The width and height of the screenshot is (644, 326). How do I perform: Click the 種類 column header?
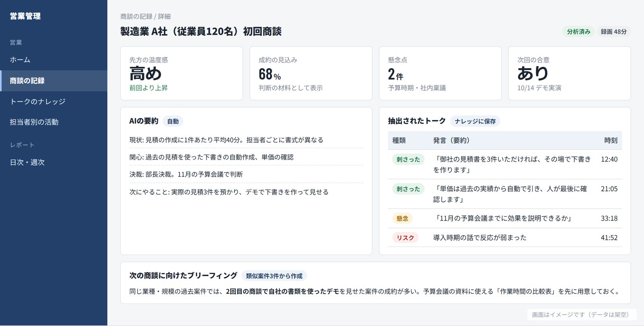tap(399, 141)
